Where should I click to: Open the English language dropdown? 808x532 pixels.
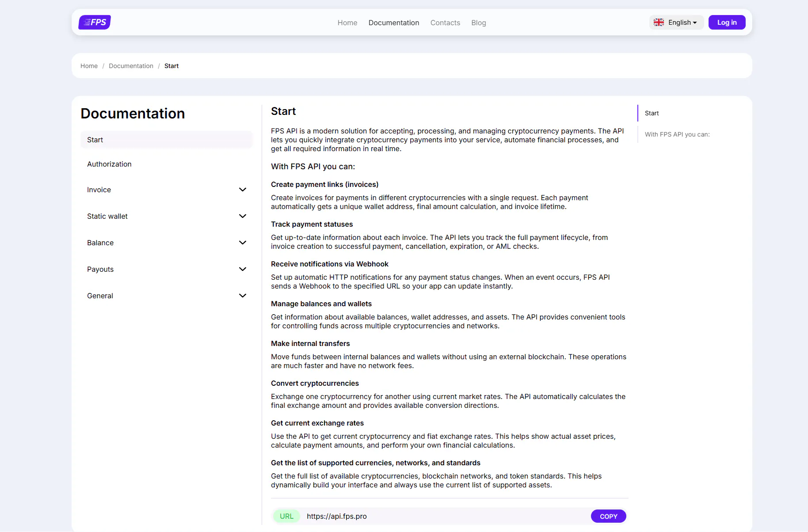coord(676,23)
